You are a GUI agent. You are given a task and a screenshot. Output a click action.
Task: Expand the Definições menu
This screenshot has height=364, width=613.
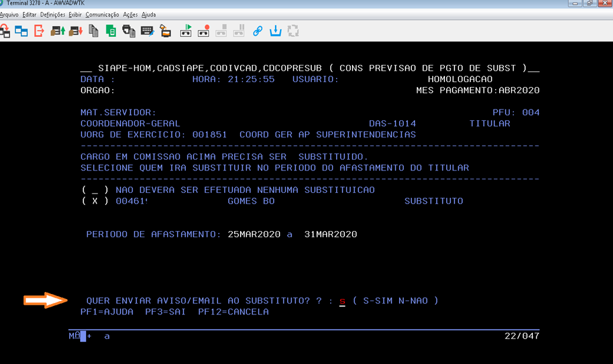click(x=52, y=14)
